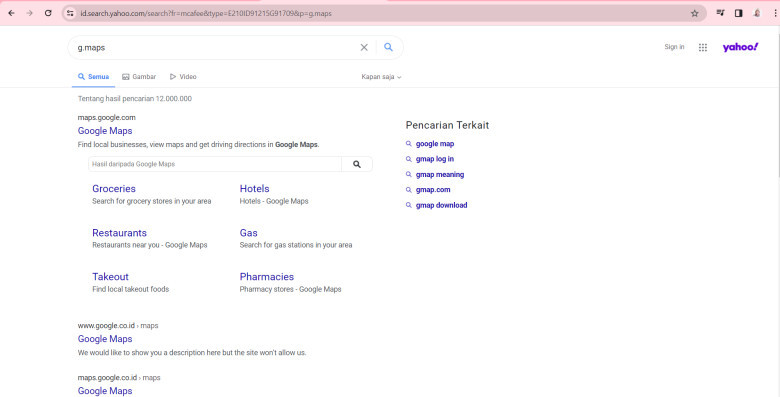
Task: Click the magnifier icon beside 'gmap meaning'
Action: coord(408,175)
